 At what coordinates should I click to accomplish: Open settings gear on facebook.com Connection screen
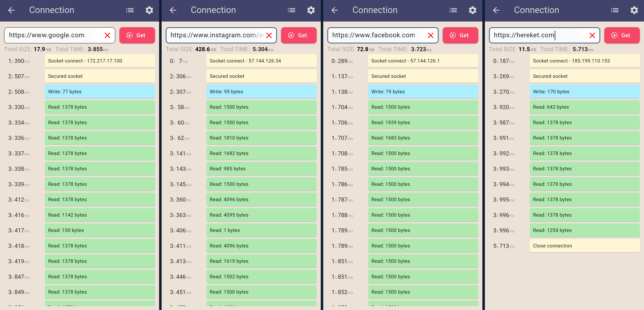point(473,10)
